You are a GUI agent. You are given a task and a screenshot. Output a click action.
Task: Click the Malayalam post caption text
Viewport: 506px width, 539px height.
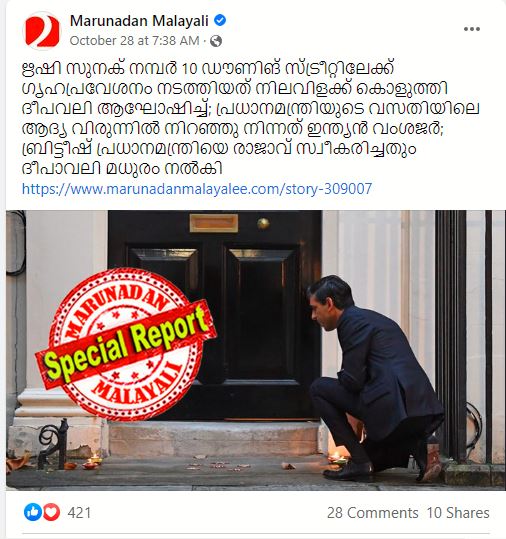coord(250,119)
